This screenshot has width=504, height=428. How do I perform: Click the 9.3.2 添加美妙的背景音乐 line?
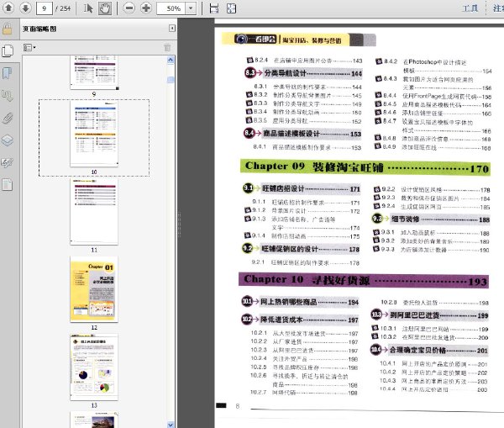coord(431,241)
